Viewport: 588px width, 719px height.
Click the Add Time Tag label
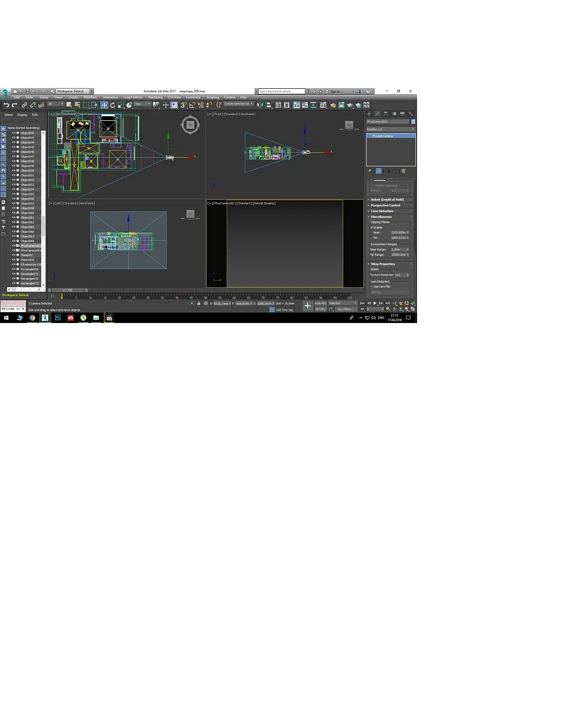pyautogui.click(x=285, y=310)
